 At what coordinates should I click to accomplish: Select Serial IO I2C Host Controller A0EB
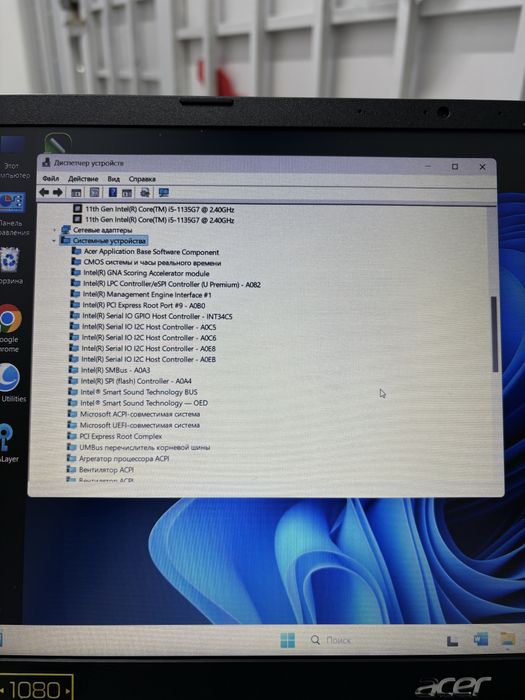point(148,359)
